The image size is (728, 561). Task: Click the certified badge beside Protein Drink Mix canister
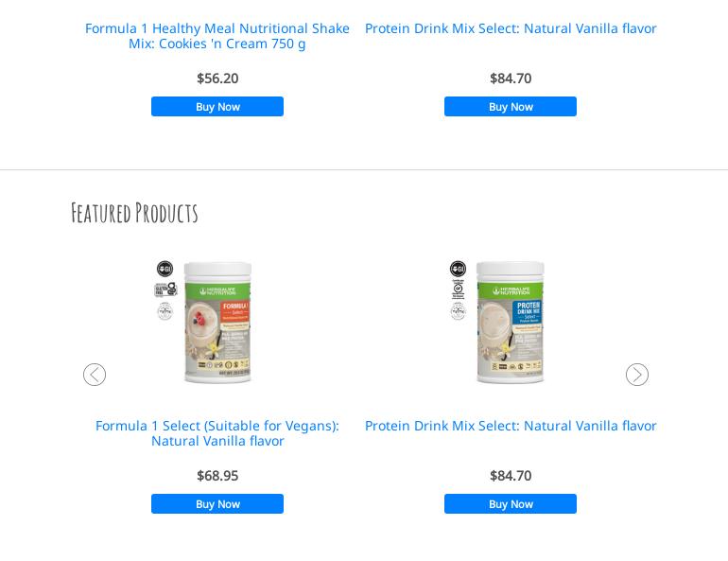[x=459, y=289]
